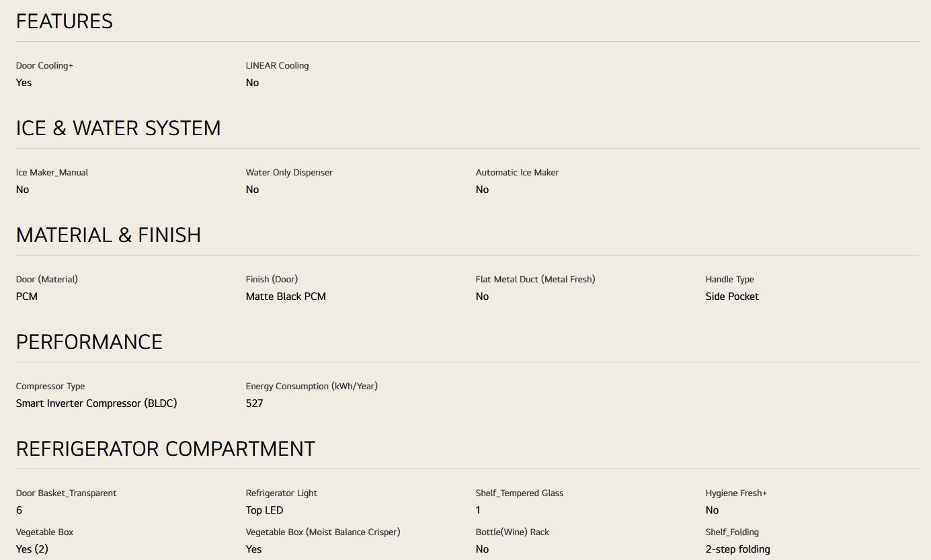Select the Matte Black PCM value
931x560 pixels.
pyautogui.click(x=286, y=296)
